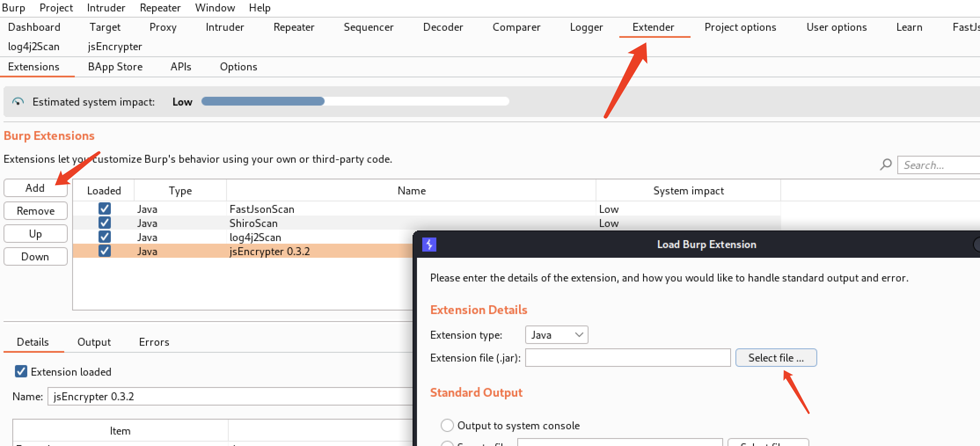Uncheck the FastJsonScan loaded checkbox
980x446 pixels.
(x=105, y=208)
